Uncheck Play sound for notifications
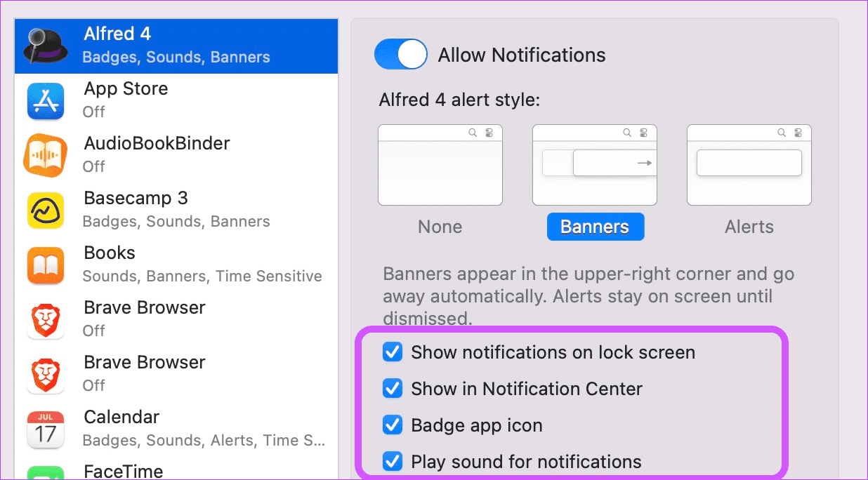868x480 pixels. point(393,461)
